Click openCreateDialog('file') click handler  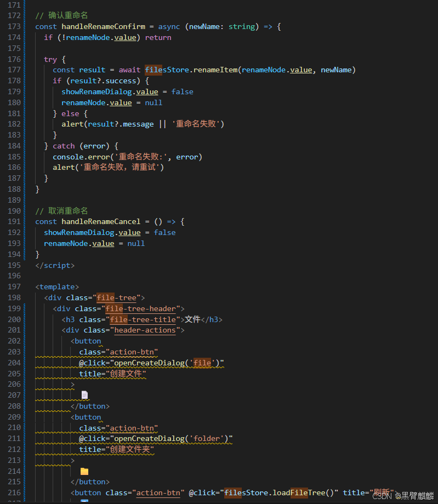click(x=167, y=363)
